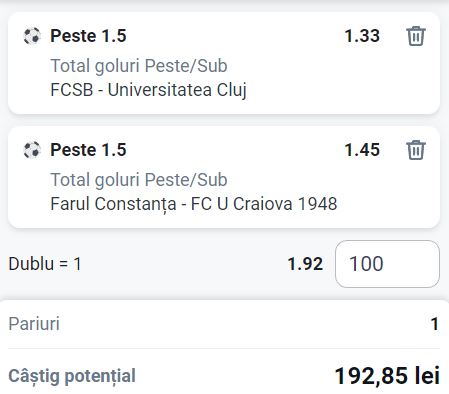The image size is (449, 394).
Task: Click the Dublu = 1 bet type label
Action: 45,264
